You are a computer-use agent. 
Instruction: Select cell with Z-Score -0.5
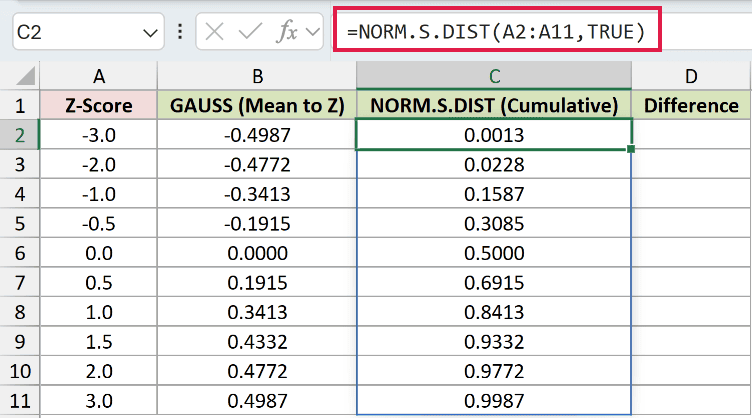99,223
